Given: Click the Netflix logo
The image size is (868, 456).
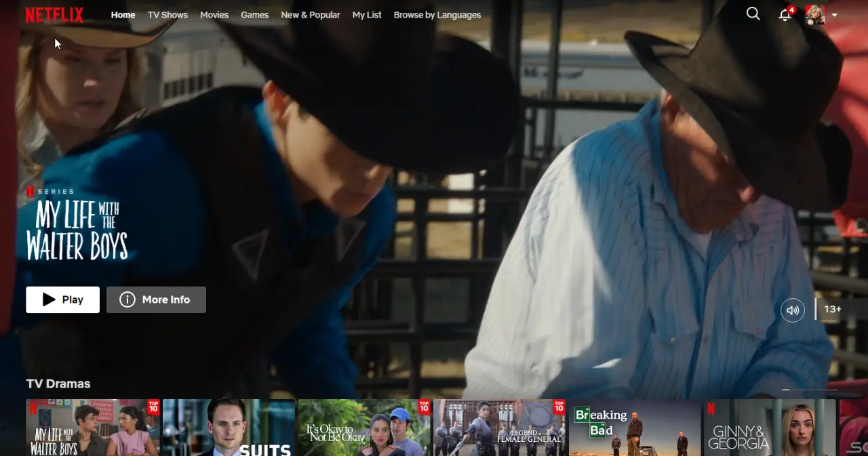Looking at the screenshot, I should [x=54, y=15].
